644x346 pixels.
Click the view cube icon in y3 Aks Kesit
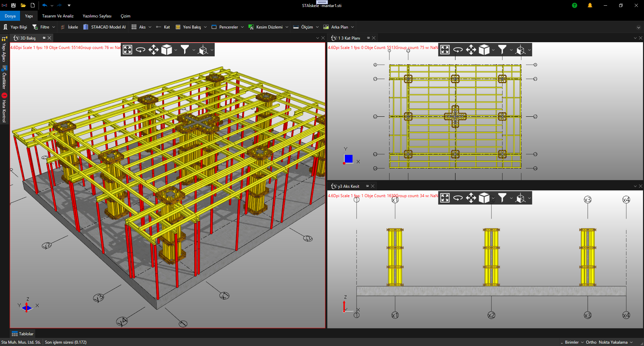(x=484, y=198)
